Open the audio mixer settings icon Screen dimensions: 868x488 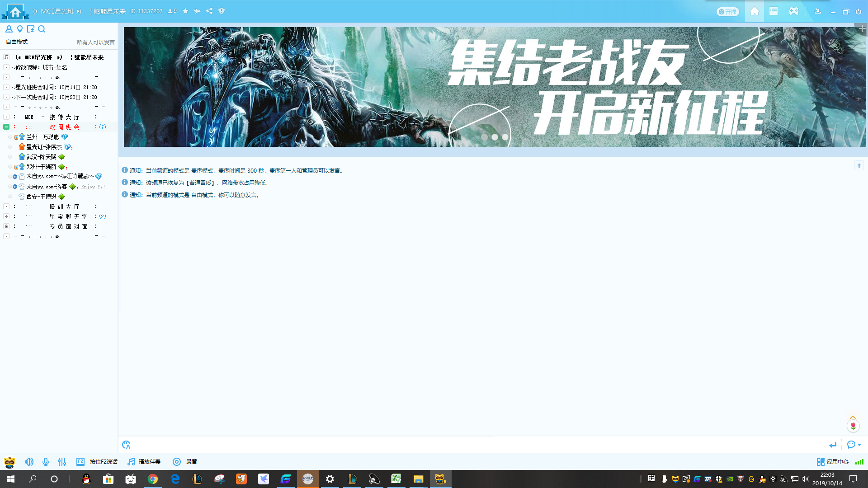[x=62, y=462]
